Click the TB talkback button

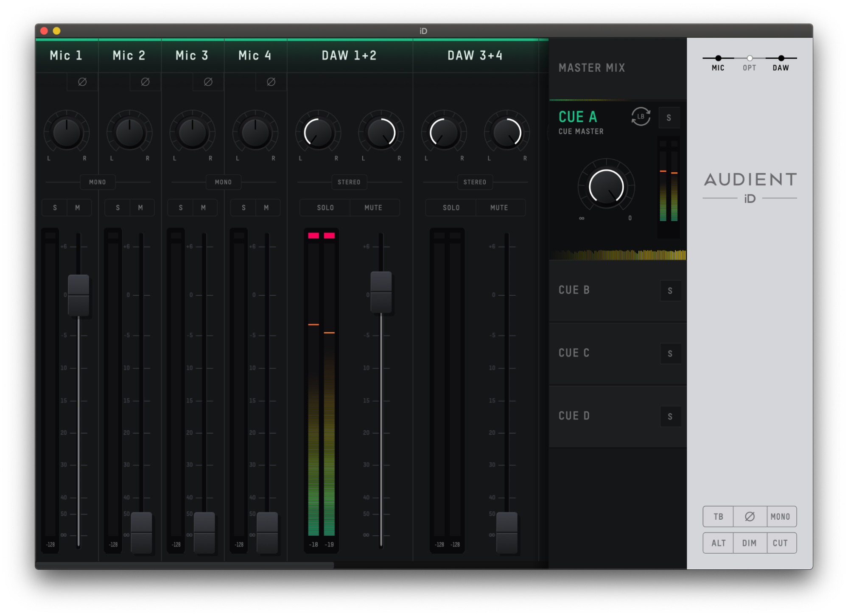tap(718, 516)
